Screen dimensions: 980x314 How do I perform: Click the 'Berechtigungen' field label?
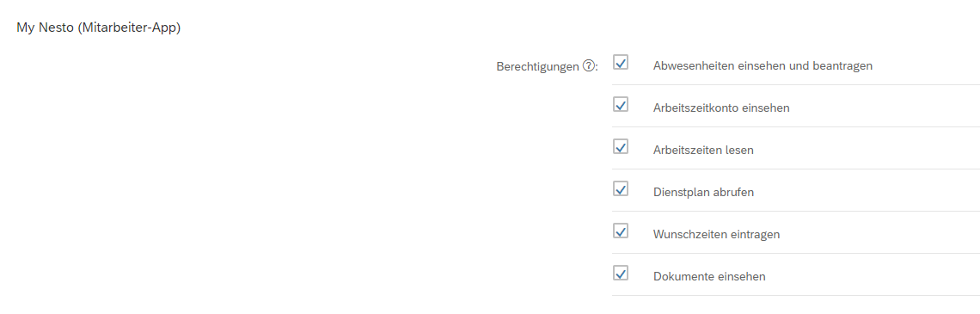click(x=537, y=66)
